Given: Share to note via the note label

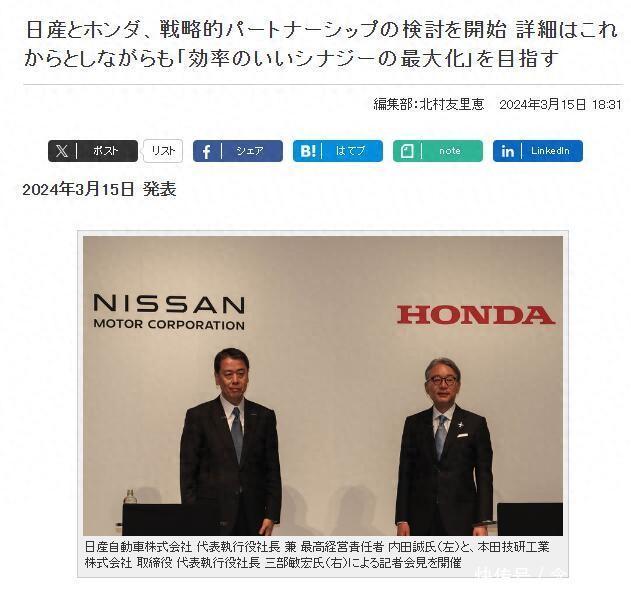Looking at the screenshot, I should tap(450, 151).
